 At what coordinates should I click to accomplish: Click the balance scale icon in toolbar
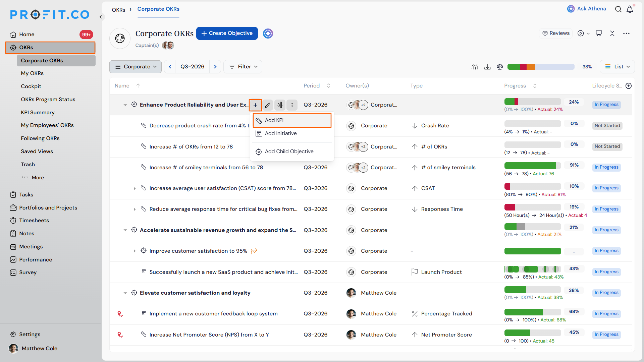500,67
